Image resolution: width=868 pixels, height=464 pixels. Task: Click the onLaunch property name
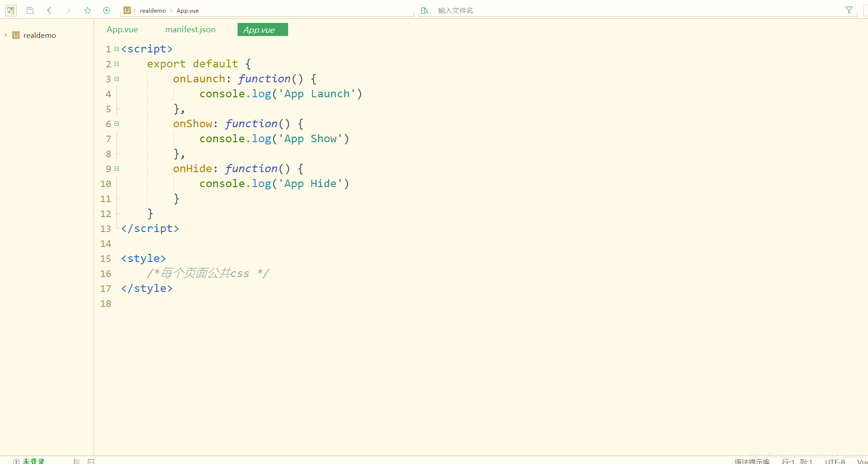tap(199, 79)
